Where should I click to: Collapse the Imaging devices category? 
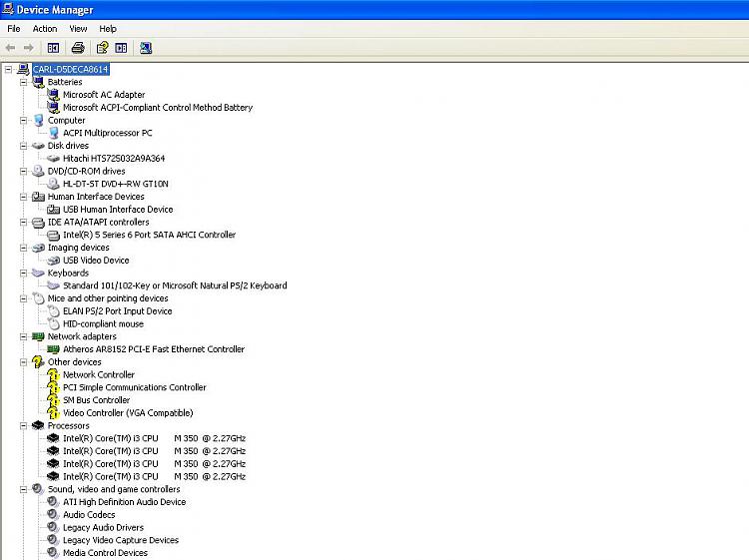[23, 248]
